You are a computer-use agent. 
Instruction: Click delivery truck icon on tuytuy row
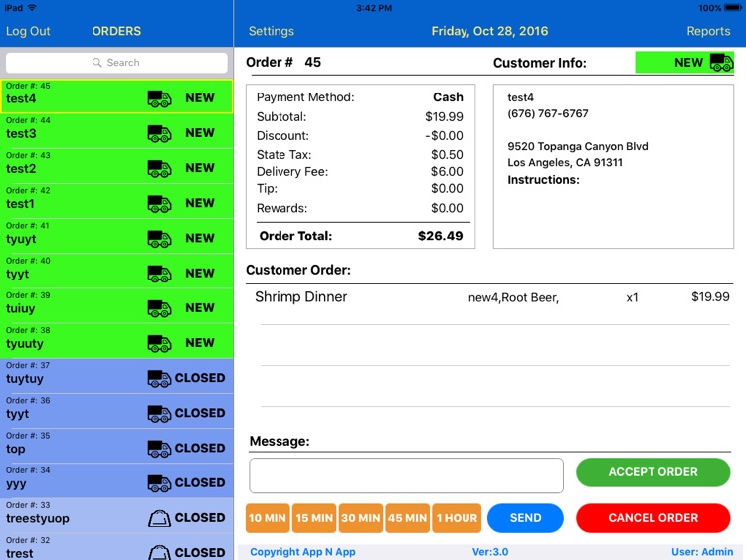point(159,379)
